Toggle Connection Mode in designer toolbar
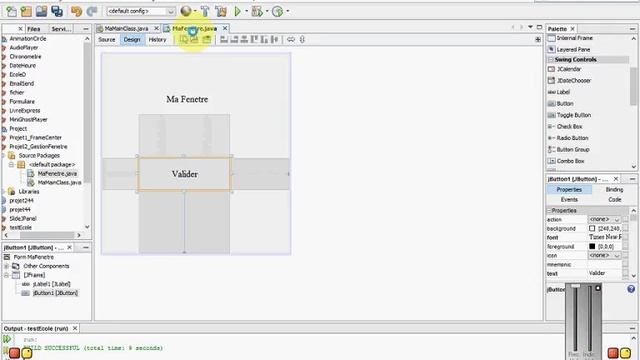This screenshot has width=640, height=360. click(194, 40)
